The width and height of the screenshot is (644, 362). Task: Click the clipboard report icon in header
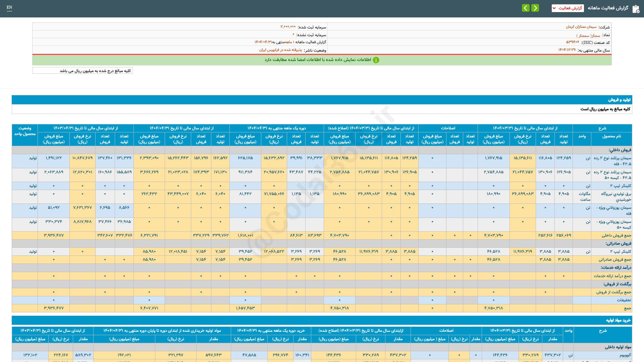pos(636,9)
